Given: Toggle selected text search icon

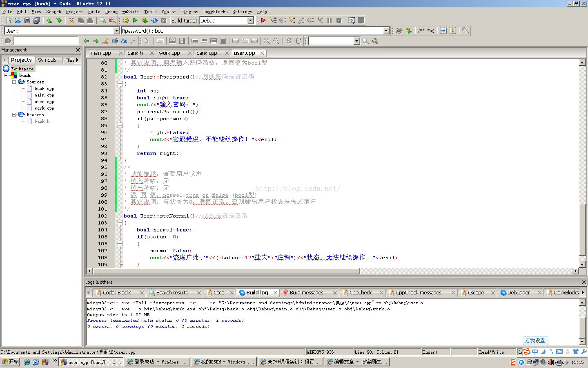Looking at the screenshot, I should (x=115, y=41).
